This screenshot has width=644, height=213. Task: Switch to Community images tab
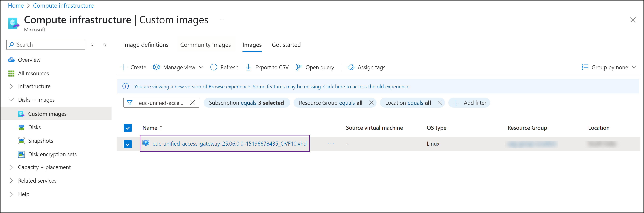(205, 45)
